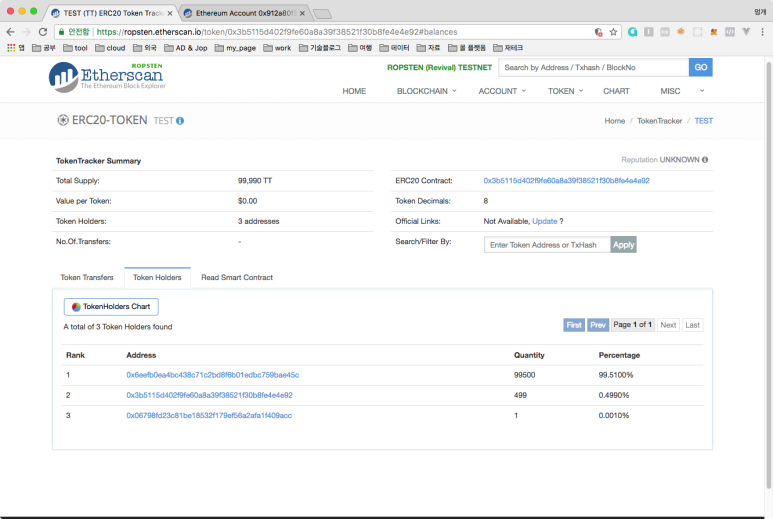
Task: Focus the Search by Address / Txhash field
Action: pyautogui.click(x=594, y=67)
